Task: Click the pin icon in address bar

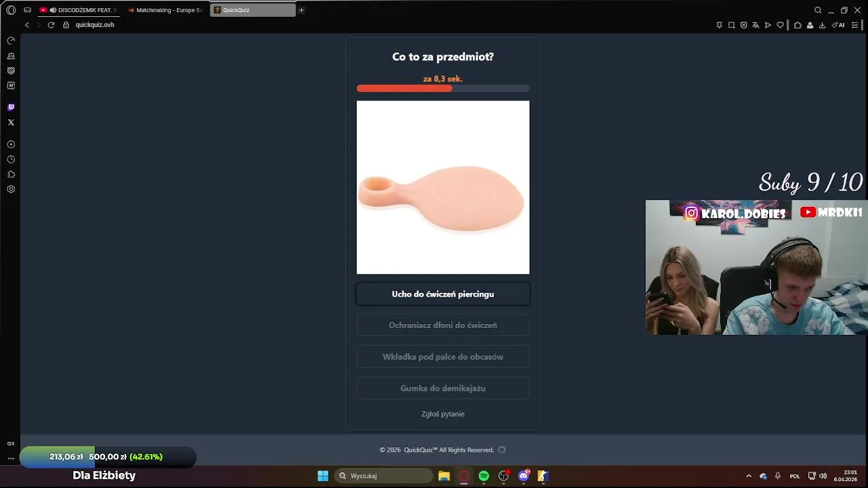Action: pyautogui.click(x=719, y=25)
